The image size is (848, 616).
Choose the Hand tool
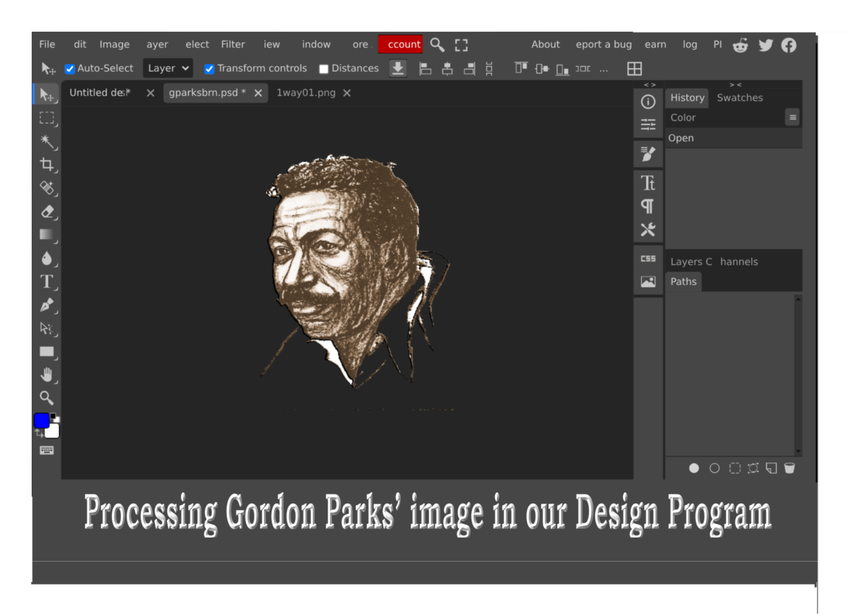[x=47, y=375]
